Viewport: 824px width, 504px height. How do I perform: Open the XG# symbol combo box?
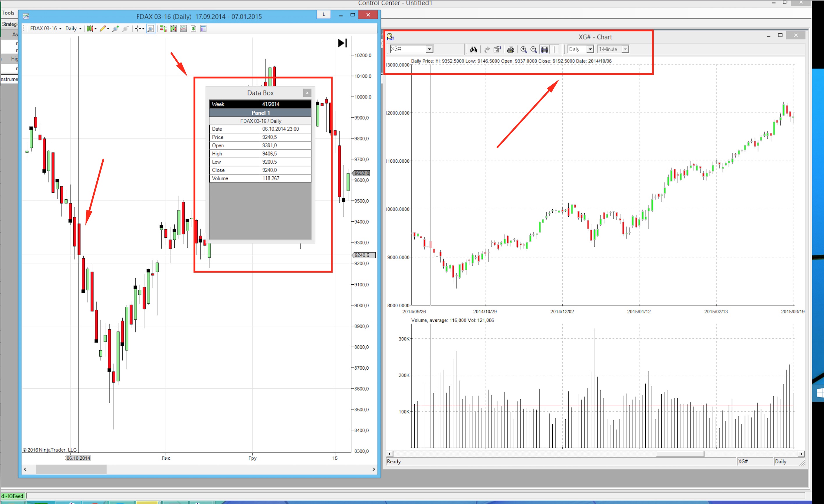tap(429, 49)
